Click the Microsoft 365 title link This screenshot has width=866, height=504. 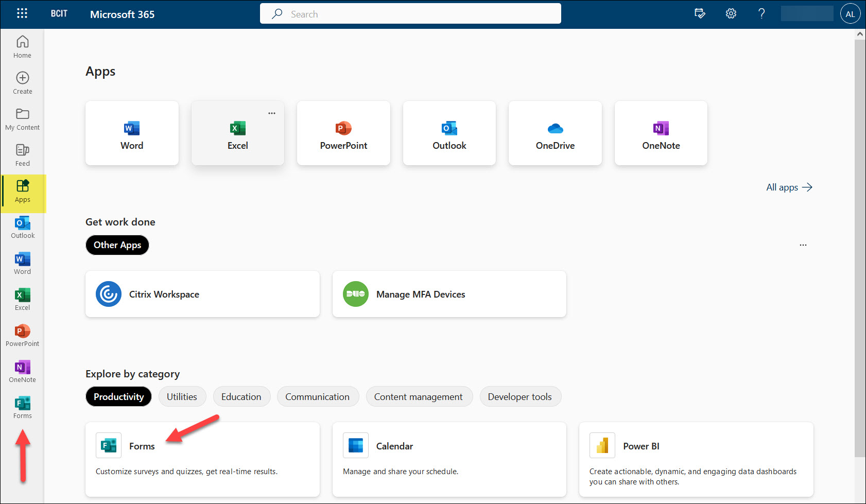click(x=122, y=14)
